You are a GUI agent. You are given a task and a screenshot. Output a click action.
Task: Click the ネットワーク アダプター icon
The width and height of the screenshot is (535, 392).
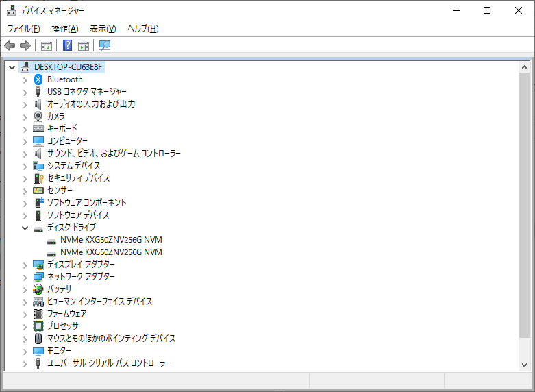38,277
